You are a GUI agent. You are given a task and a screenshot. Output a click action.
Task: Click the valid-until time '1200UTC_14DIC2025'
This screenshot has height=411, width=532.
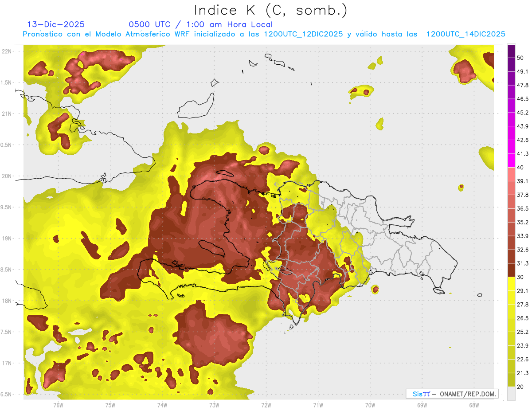[x=466, y=34]
